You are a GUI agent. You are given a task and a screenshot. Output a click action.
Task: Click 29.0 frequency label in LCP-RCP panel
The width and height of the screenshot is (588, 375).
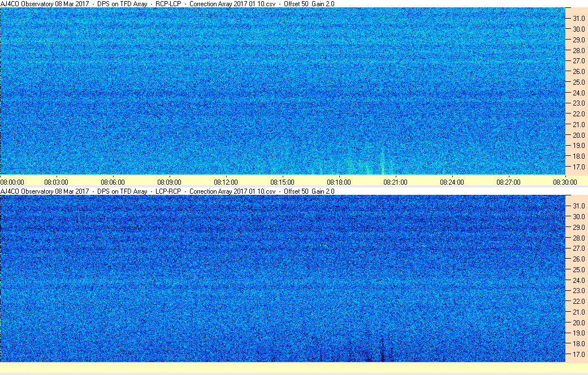coord(578,228)
